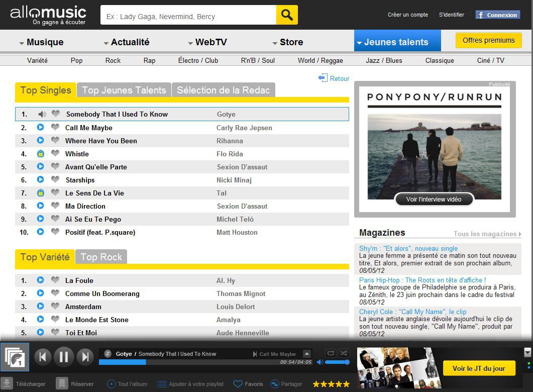Skip to next track in player
The image size is (533, 392).
[85, 357]
